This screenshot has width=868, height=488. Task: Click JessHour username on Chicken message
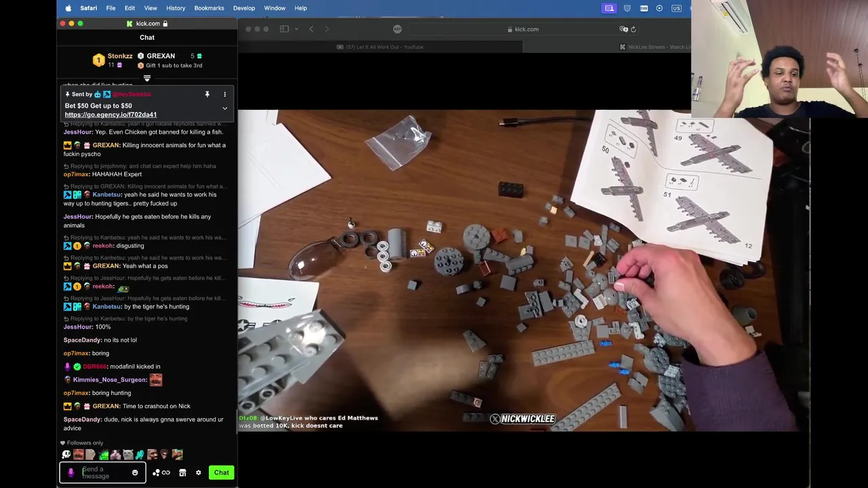pyautogui.click(x=78, y=132)
